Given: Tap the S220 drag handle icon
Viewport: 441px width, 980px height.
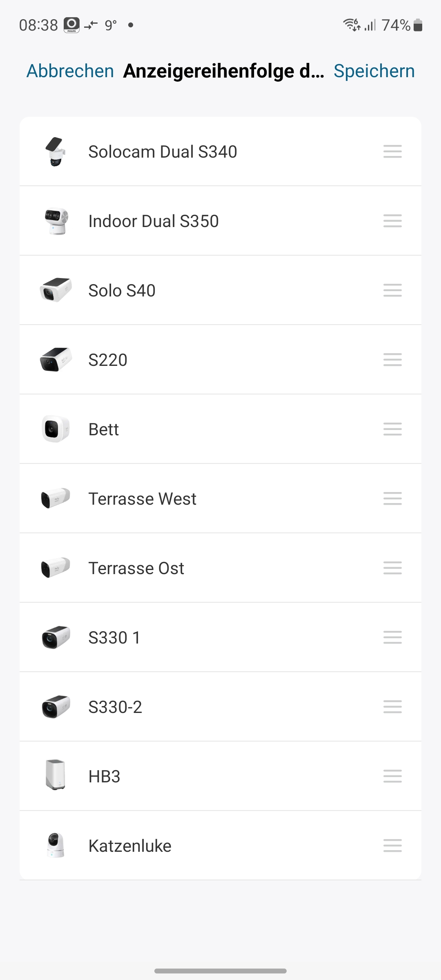Looking at the screenshot, I should click(x=392, y=360).
